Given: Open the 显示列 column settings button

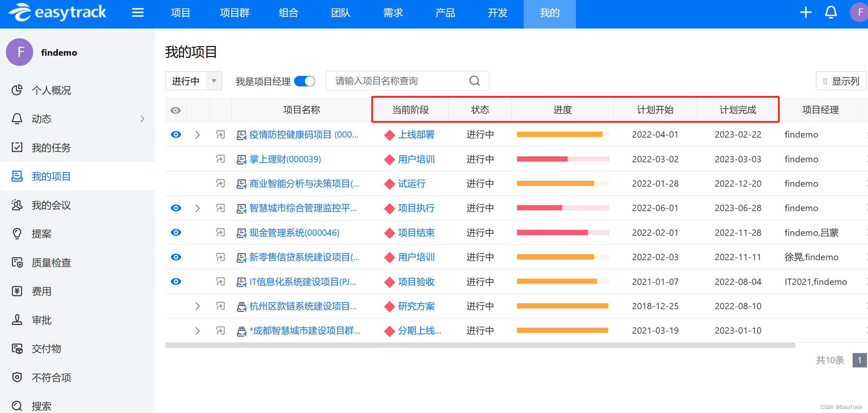Looking at the screenshot, I should [x=841, y=81].
